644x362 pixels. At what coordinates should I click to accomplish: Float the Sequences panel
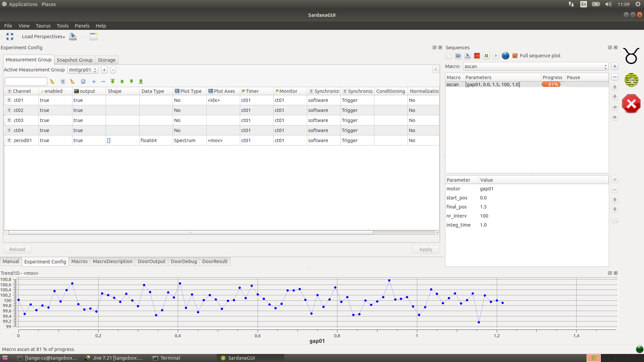pos(610,48)
